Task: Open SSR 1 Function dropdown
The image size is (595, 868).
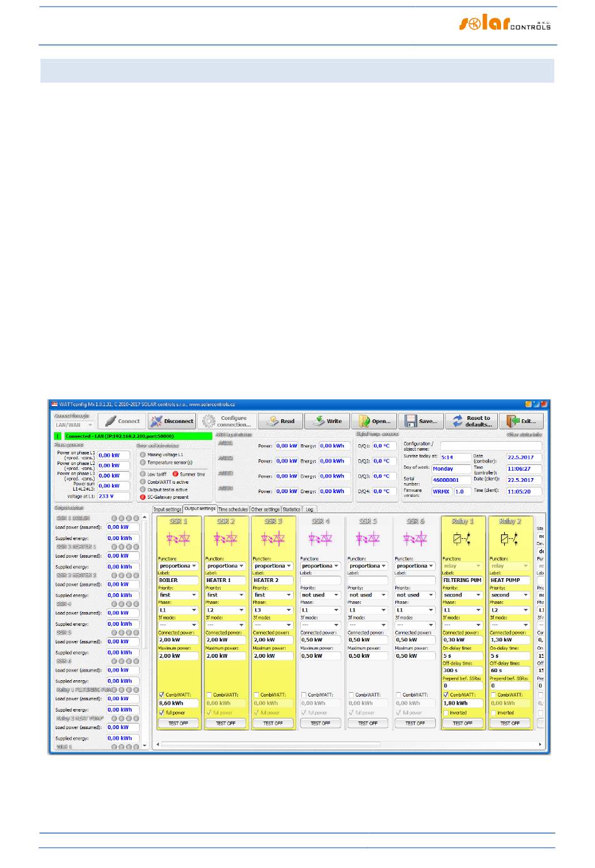Action: [x=178, y=566]
